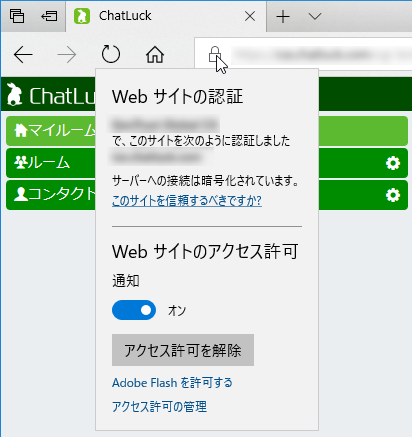The image size is (412, 437).
Task: Turn off the 通知 toggle switch
Action: point(134,310)
